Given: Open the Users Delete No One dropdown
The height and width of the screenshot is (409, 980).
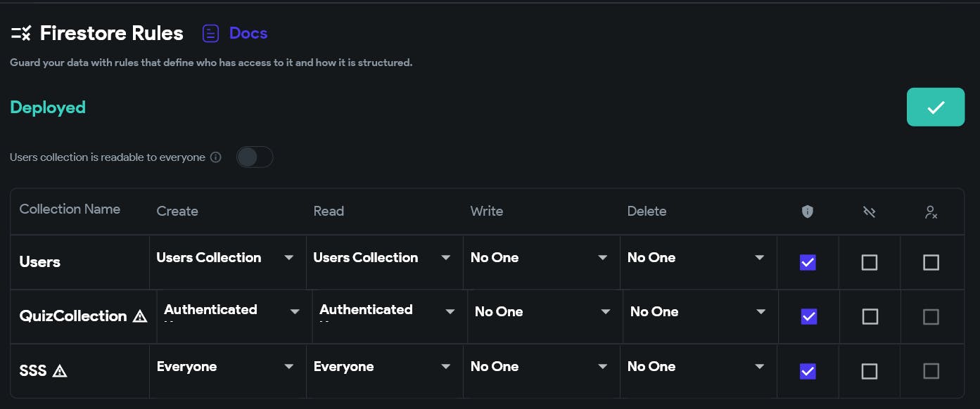Looking at the screenshot, I should click(x=696, y=258).
